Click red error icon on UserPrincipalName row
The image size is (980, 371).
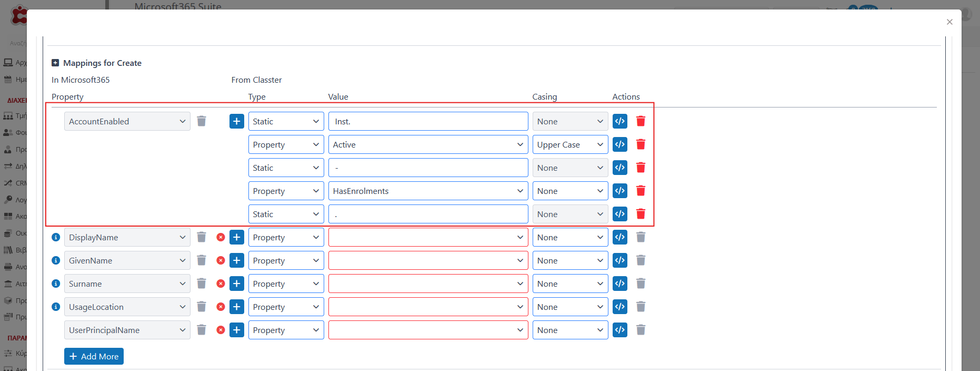click(x=221, y=330)
